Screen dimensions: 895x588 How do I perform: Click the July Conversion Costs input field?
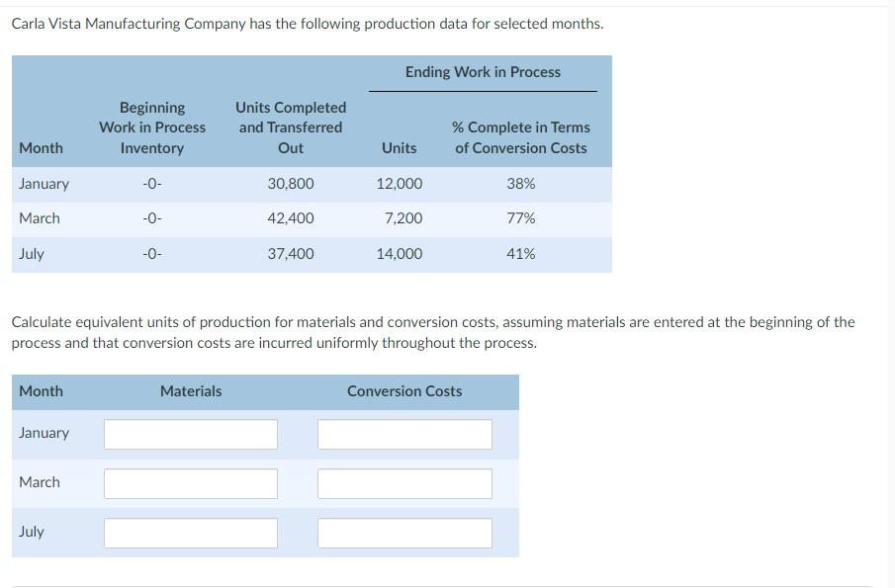[403, 532]
